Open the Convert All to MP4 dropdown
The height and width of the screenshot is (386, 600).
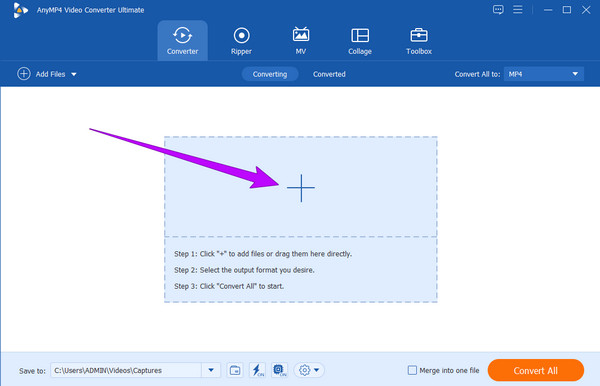tap(544, 74)
